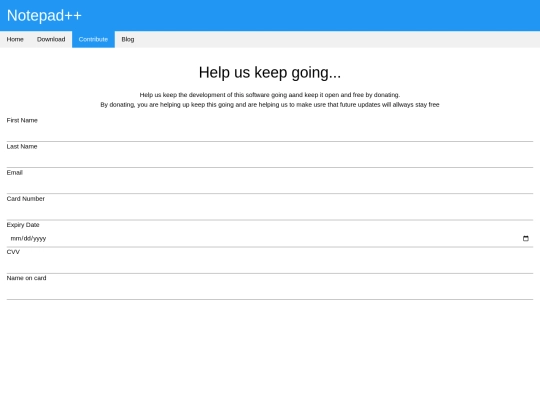The height and width of the screenshot is (405, 540).
Task: Go to the Home tab
Action: (15, 39)
